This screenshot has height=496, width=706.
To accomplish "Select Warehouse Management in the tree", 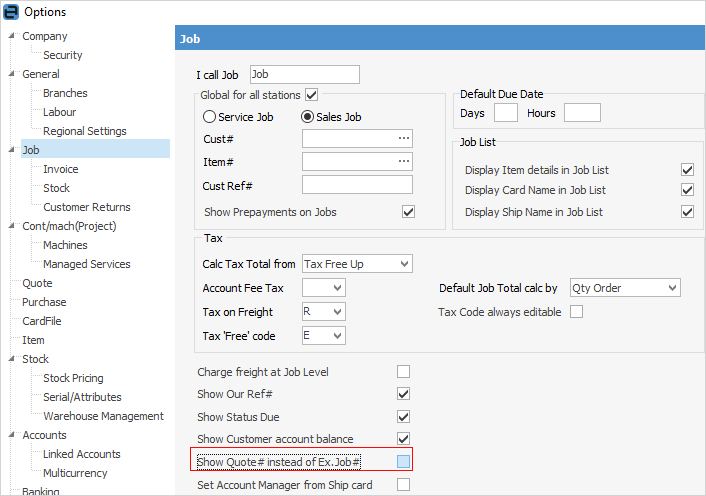I will 103,416.
